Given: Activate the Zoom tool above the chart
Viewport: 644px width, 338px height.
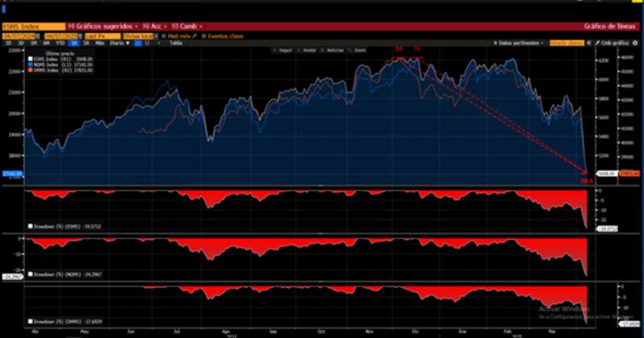Looking at the screenshot, I should 359,50.
